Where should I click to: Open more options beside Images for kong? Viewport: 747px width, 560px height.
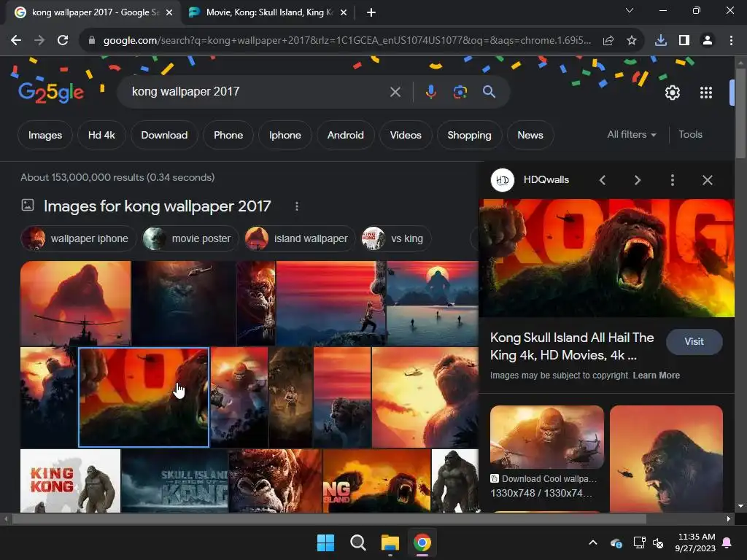(297, 206)
